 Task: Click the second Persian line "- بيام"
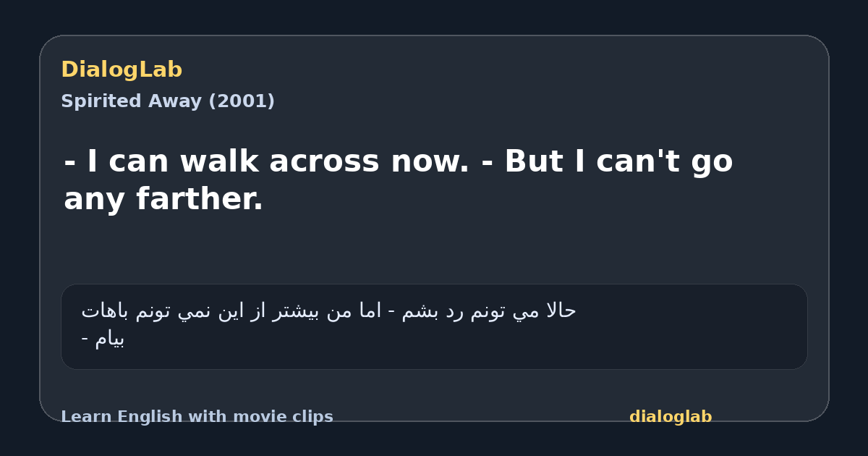[103, 339]
